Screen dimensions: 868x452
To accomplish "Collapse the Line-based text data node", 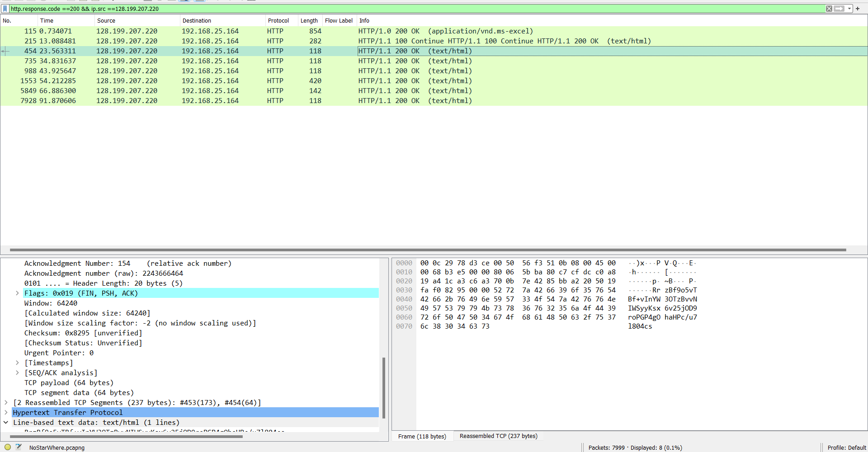I will [6, 423].
